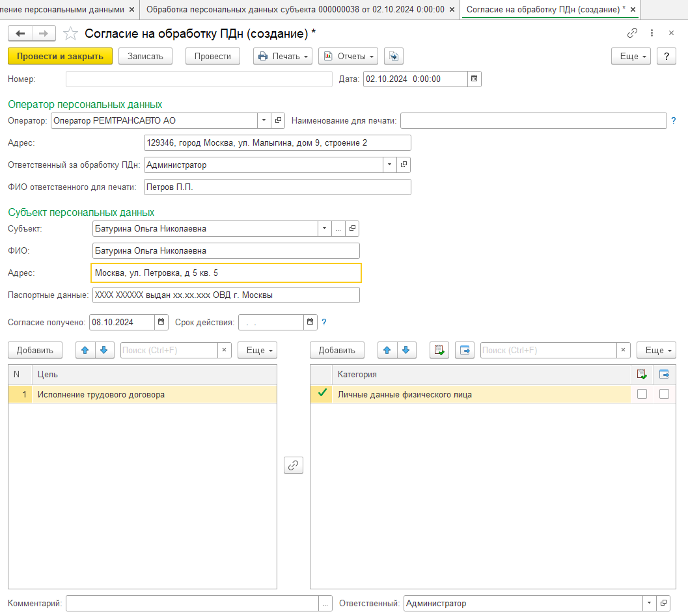Click Провести и закрыть button
The width and height of the screenshot is (688, 616).
[60, 57]
